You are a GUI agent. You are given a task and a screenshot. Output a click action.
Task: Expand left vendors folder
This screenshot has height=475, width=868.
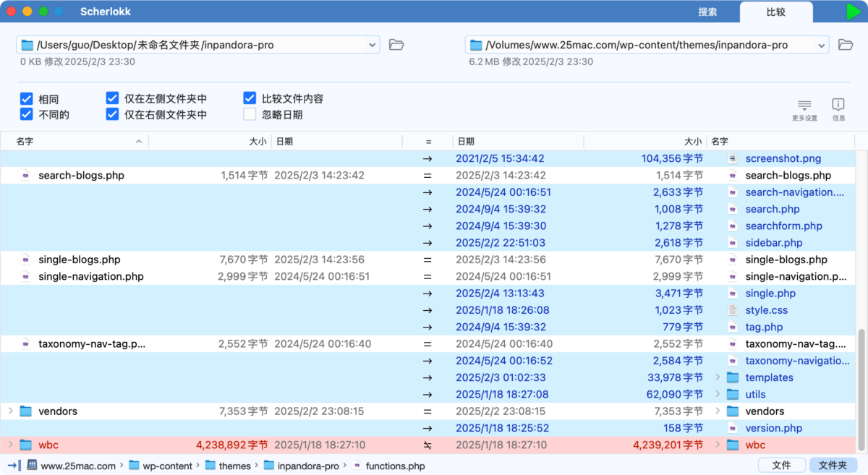pyautogui.click(x=10, y=411)
